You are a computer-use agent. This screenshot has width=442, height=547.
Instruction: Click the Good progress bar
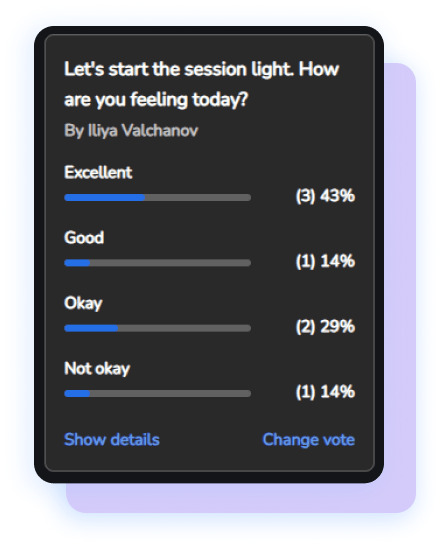(x=158, y=263)
